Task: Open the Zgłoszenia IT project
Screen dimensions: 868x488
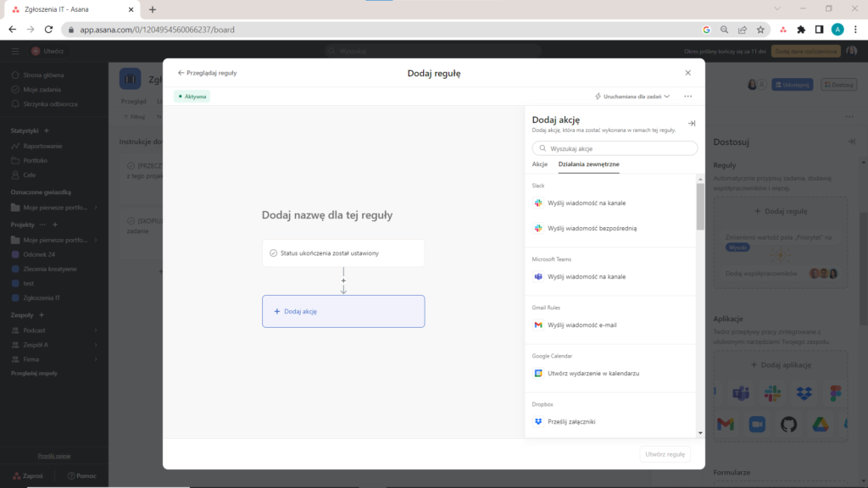Action: pyautogui.click(x=42, y=297)
